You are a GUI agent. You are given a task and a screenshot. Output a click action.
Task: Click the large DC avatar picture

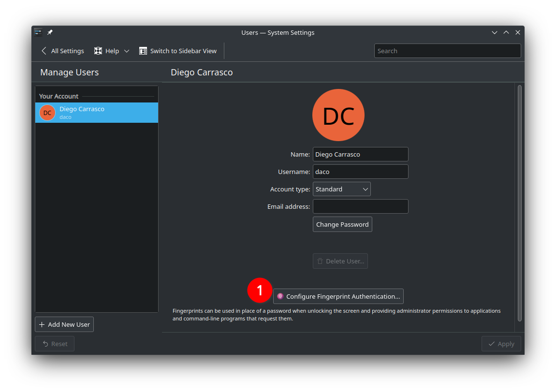(338, 115)
